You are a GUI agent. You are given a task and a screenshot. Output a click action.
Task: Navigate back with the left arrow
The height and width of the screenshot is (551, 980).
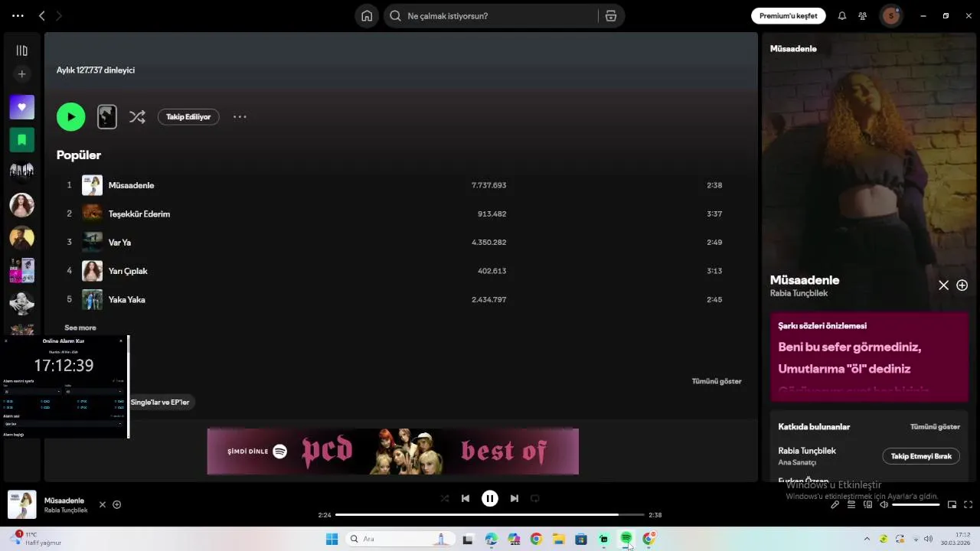[x=42, y=16]
